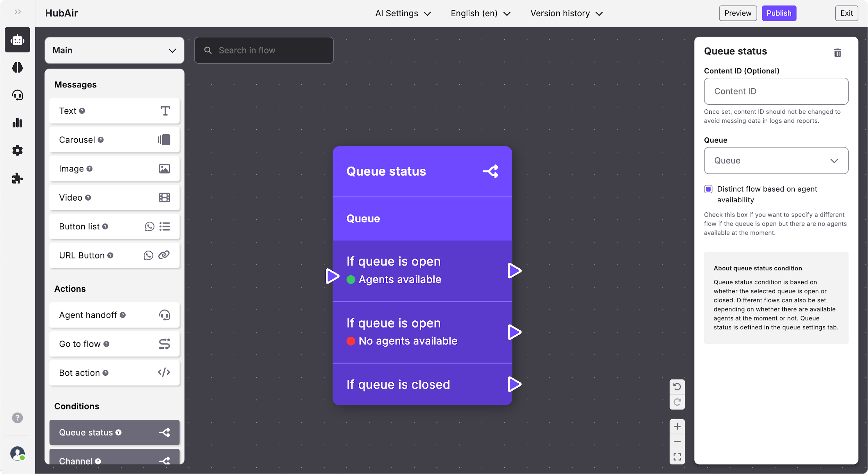Expand the left sidebar with double chevron
The height and width of the screenshot is (474, 868).
click(18, 12)
